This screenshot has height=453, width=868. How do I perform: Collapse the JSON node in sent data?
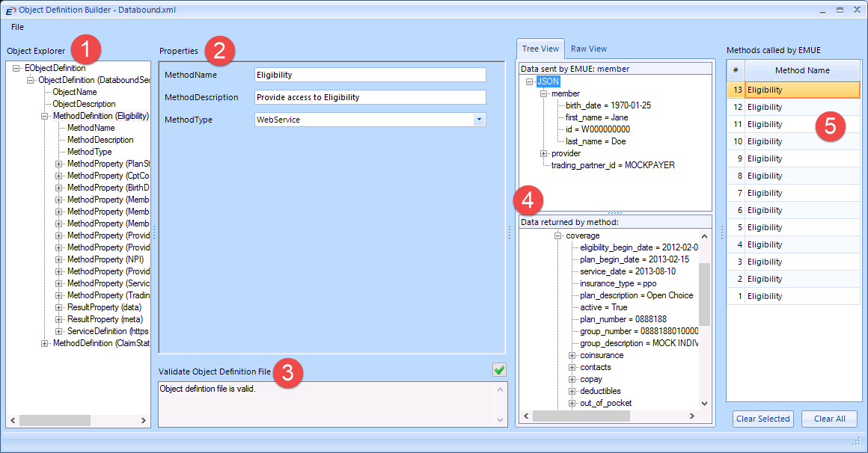pyautogui.click(x=529, y=82)
